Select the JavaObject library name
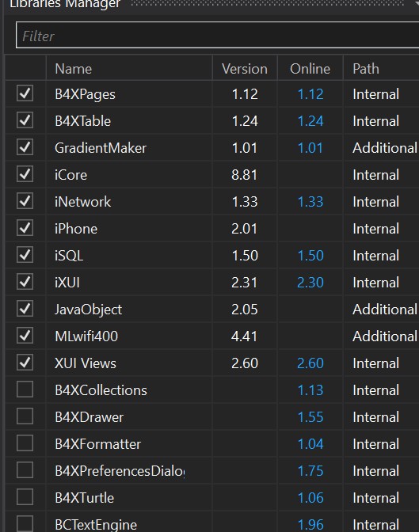This screenshot has height=532, width=419. [x=88, y=310]
